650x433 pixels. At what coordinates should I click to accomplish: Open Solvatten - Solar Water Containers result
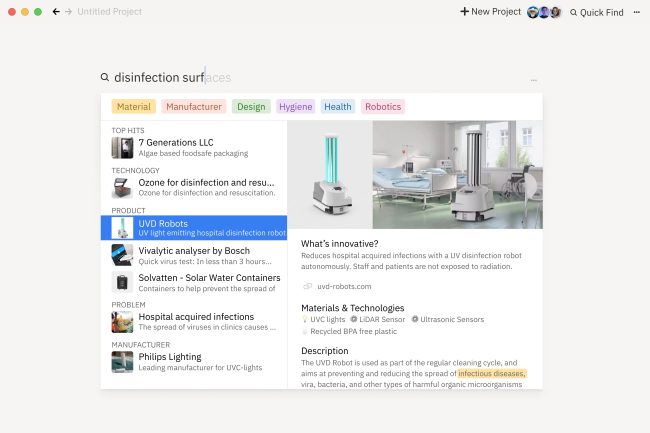pos(194,282)
